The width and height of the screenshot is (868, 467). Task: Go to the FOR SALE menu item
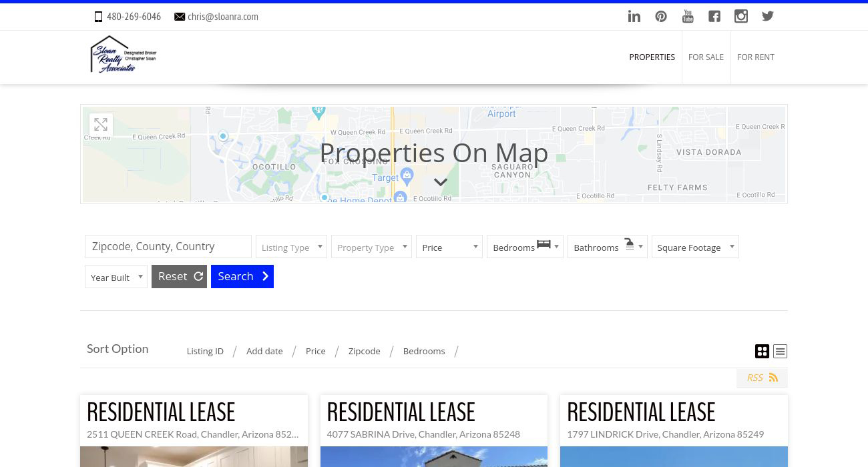[x=706, y=57]
